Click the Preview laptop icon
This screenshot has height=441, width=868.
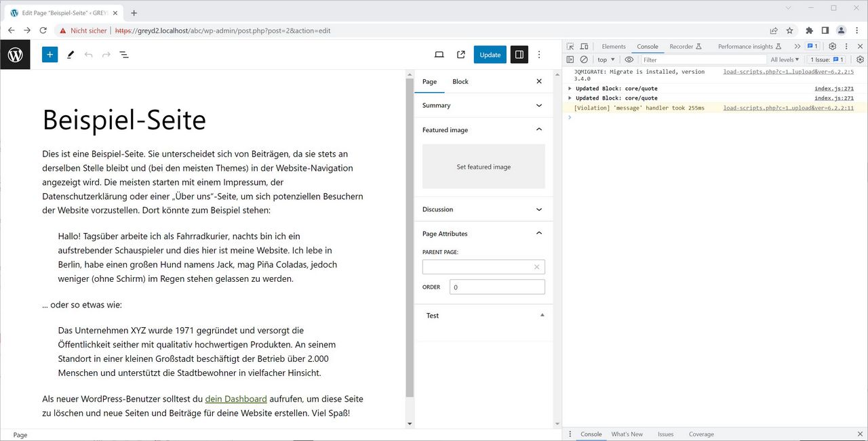439,54
